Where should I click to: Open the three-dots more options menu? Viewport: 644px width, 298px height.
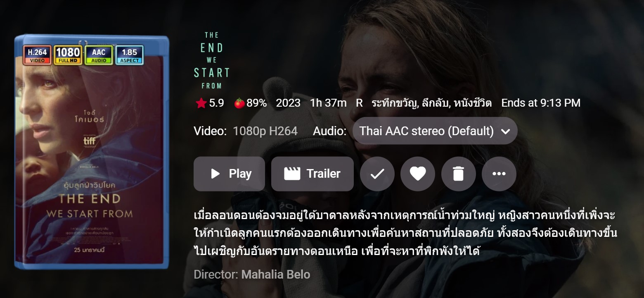pyautogui.click(x=499, y=174)
